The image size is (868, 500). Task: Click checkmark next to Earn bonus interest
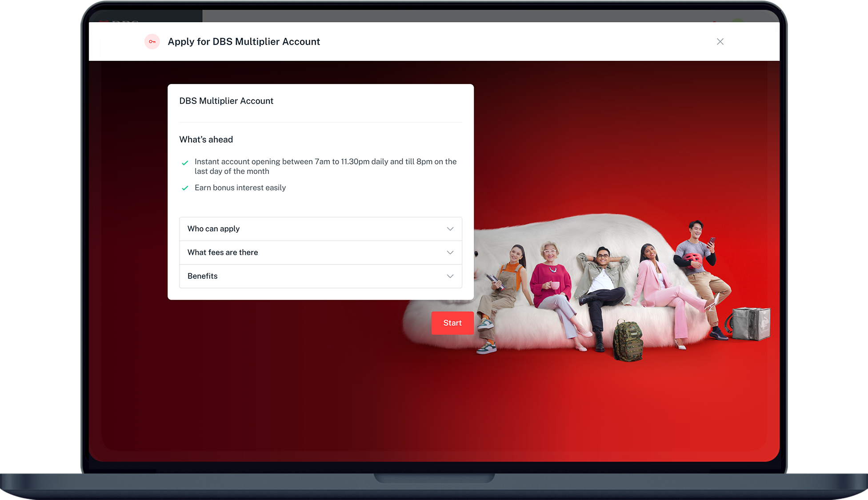(185, 188)
